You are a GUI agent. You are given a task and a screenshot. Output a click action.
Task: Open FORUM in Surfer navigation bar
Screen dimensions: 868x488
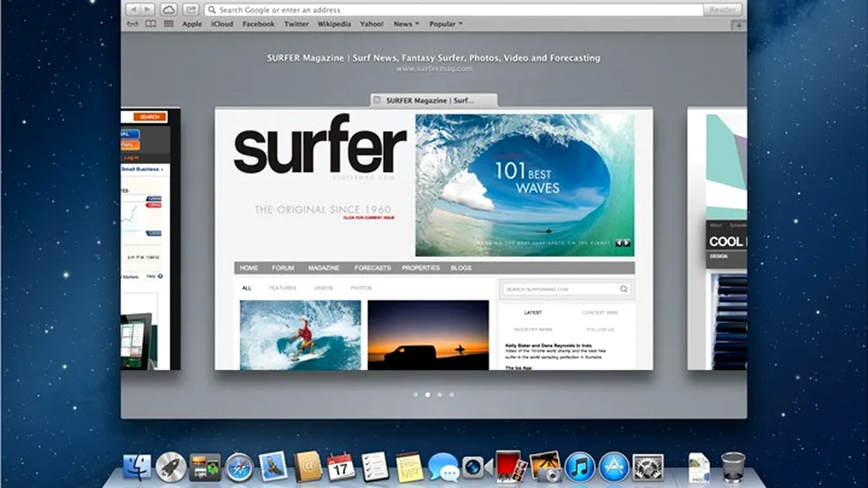click(x=283, y=268)
